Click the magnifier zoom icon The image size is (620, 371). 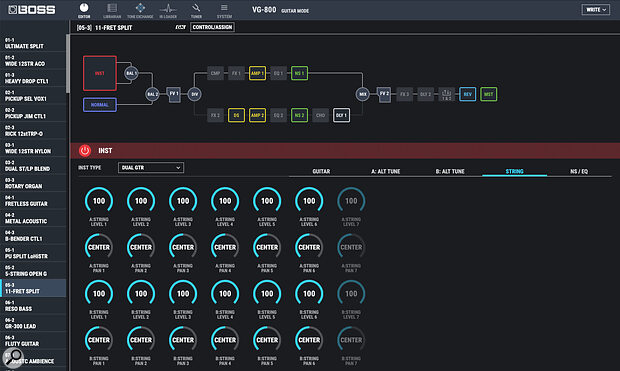tap(13, 357)
